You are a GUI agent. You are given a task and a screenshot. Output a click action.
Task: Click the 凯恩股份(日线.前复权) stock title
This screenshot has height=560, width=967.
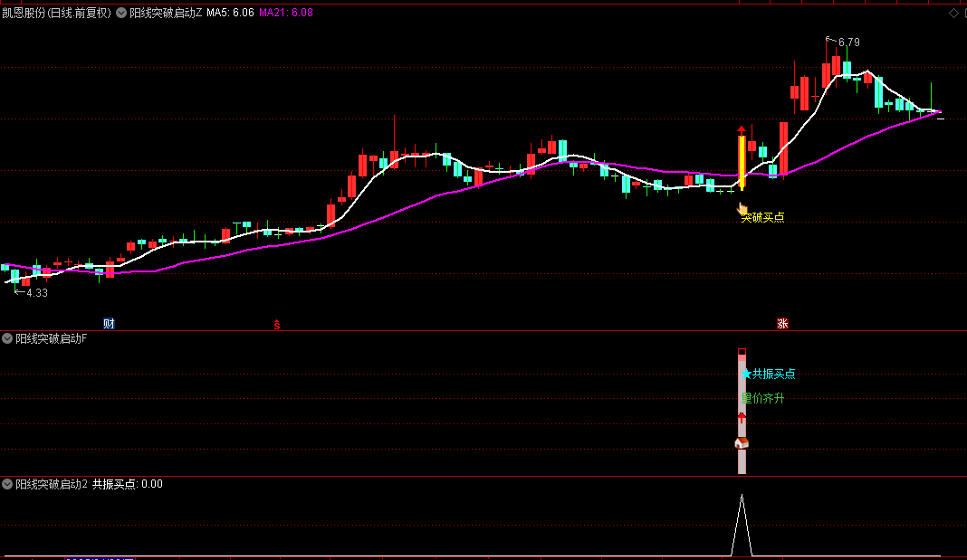point(57,13)
